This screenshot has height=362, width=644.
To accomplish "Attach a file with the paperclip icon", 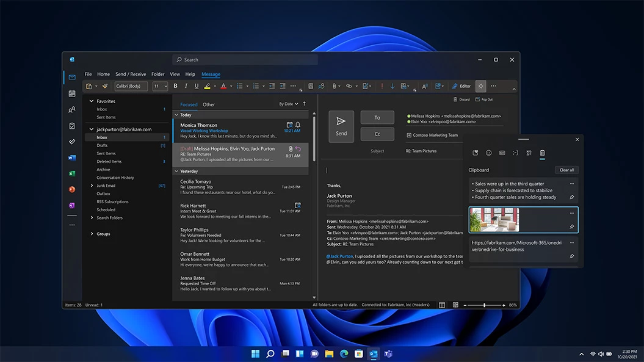I will click(x=335, y=85).
